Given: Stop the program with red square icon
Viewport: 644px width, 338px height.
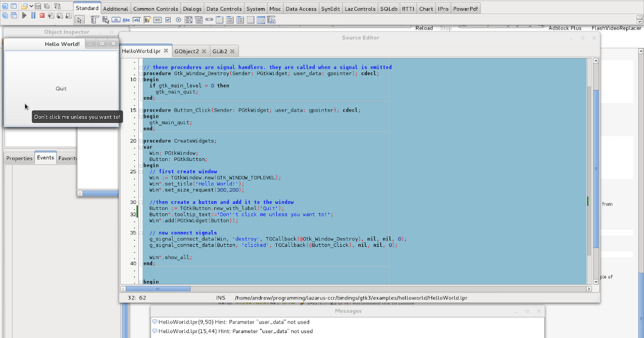Looking at the screenshot, I should click(x=42, y=16).
